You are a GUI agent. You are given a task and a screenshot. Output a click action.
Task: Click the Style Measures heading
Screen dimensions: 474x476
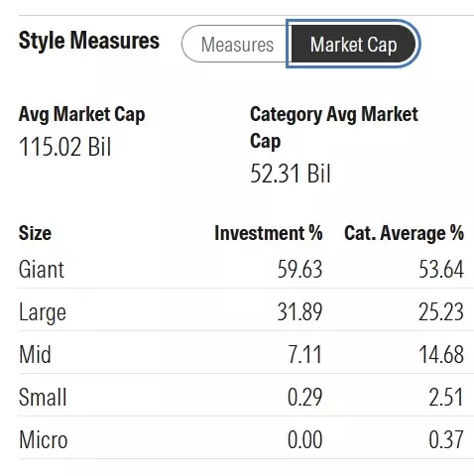coord(89,41)
